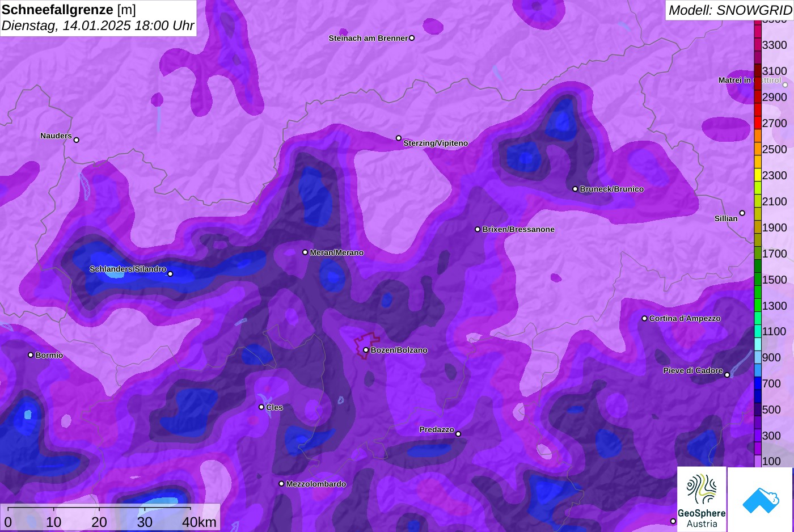
Task: Click the Matrei in Osttirol marker dot
Action: coord(785,85)
